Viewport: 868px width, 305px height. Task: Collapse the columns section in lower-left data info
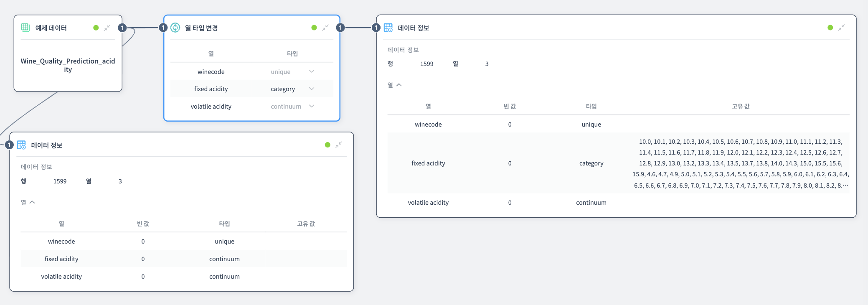point(32,202)
